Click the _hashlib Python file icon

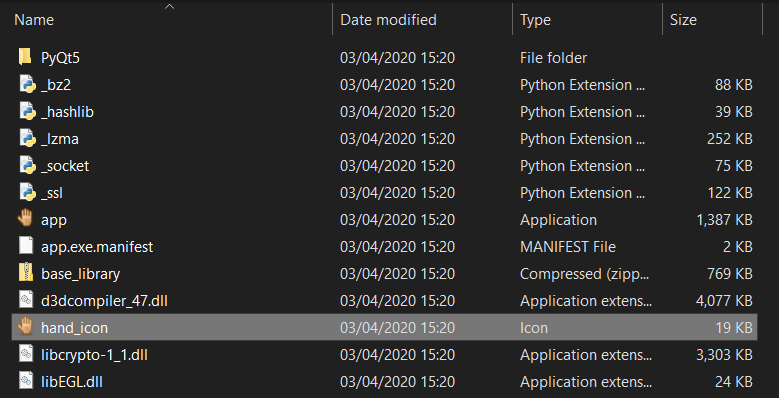[26, 111]
